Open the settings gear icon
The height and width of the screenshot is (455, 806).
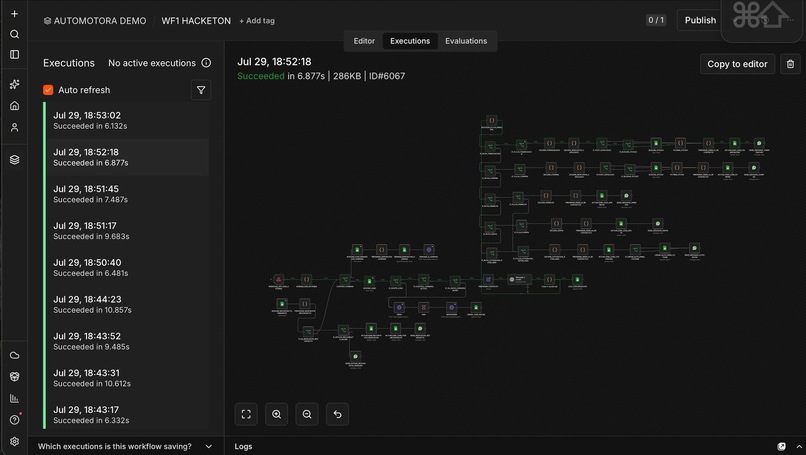click(14, 442)
